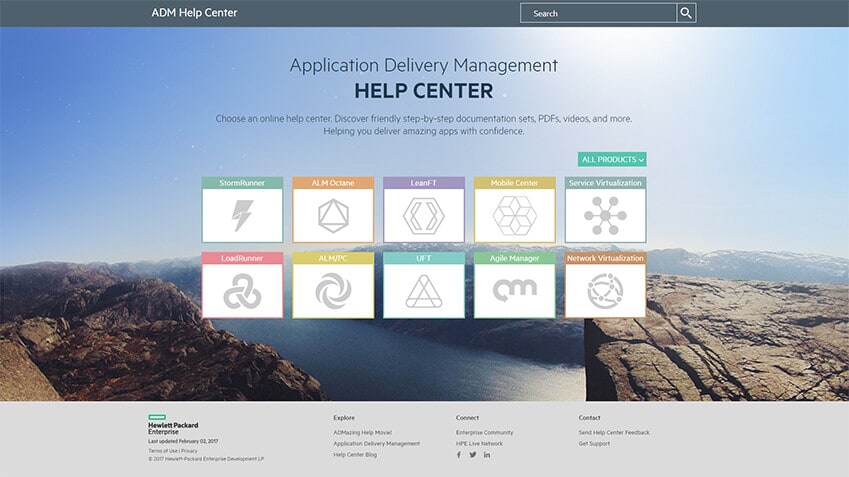Choose the UFT triangle icon

coord(424,291)
